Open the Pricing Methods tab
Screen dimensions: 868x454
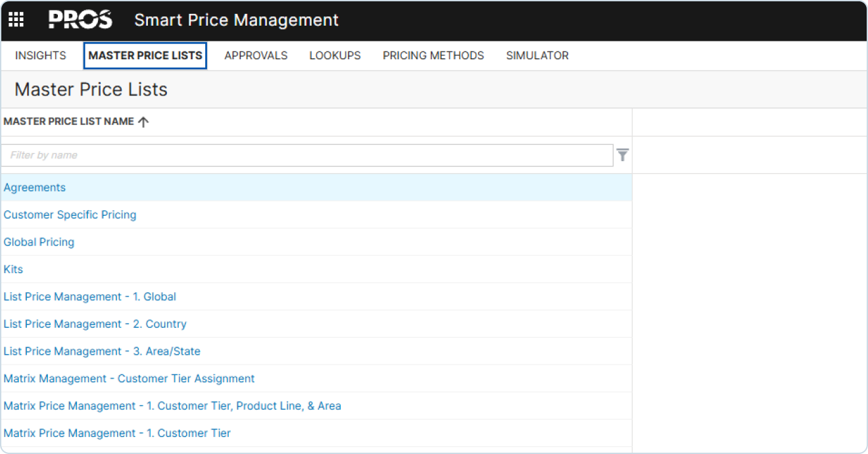433,56
